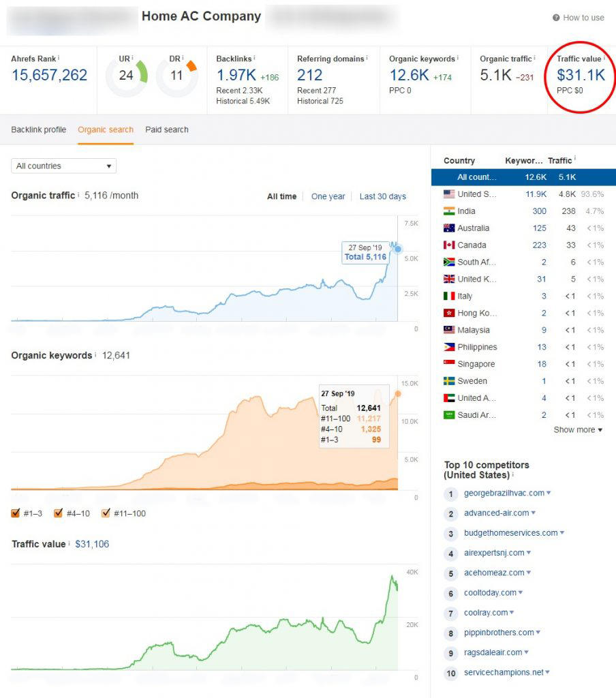Switch chart range to One year
This screenshot has width=616, height=698.
(328, 196)
